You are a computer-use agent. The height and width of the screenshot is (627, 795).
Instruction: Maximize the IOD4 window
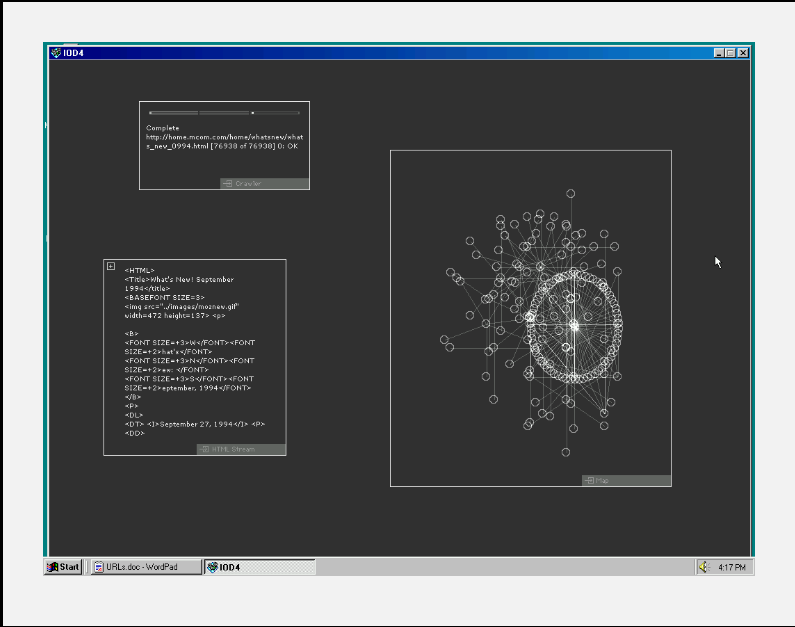(730, 52)
